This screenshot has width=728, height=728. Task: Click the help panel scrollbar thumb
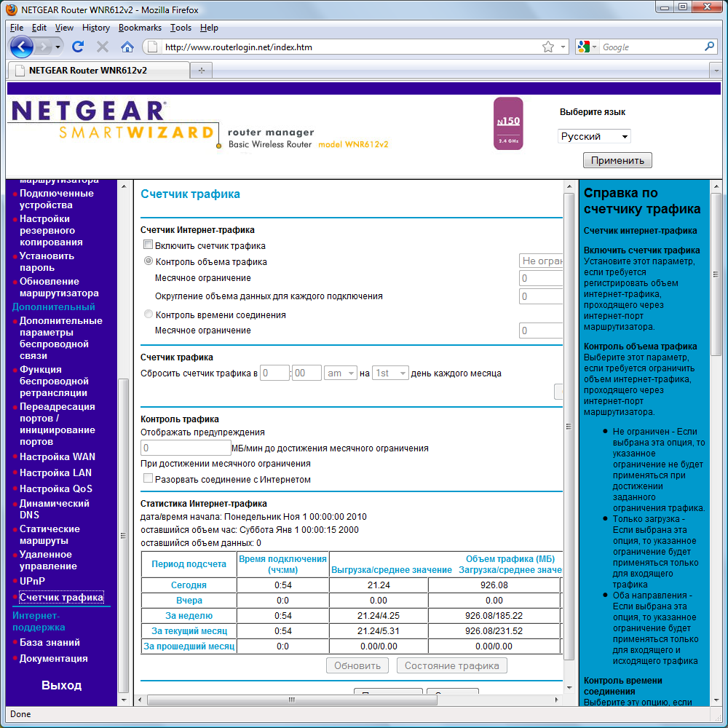[x=716, y=274]
